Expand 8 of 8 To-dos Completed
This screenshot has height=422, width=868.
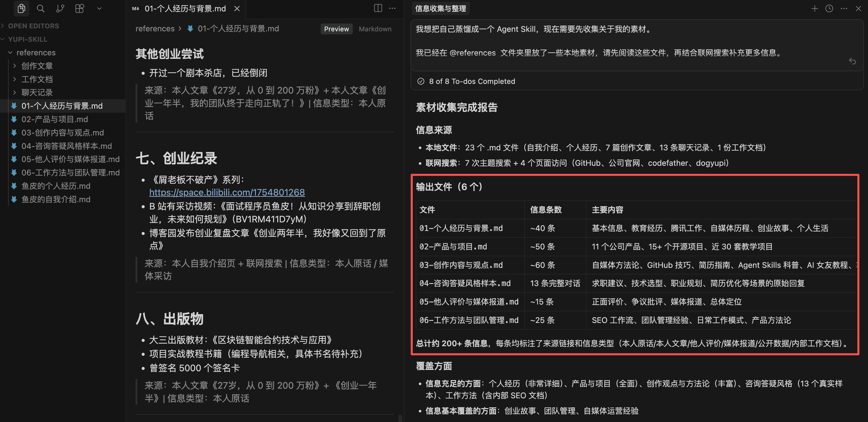coord(471,81)
